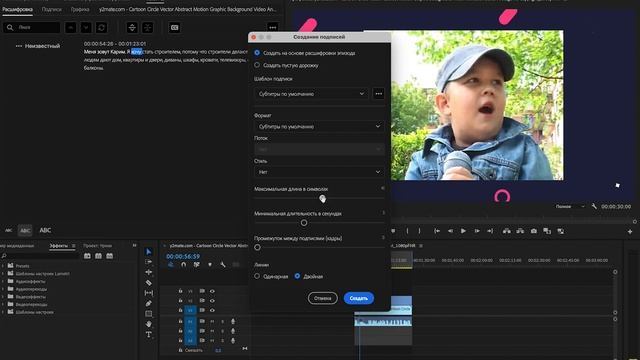Image resolution: width=640 pixels, height=360 pixels.
Task: Switch to the Transcript tab
Action: pos(18,9)
